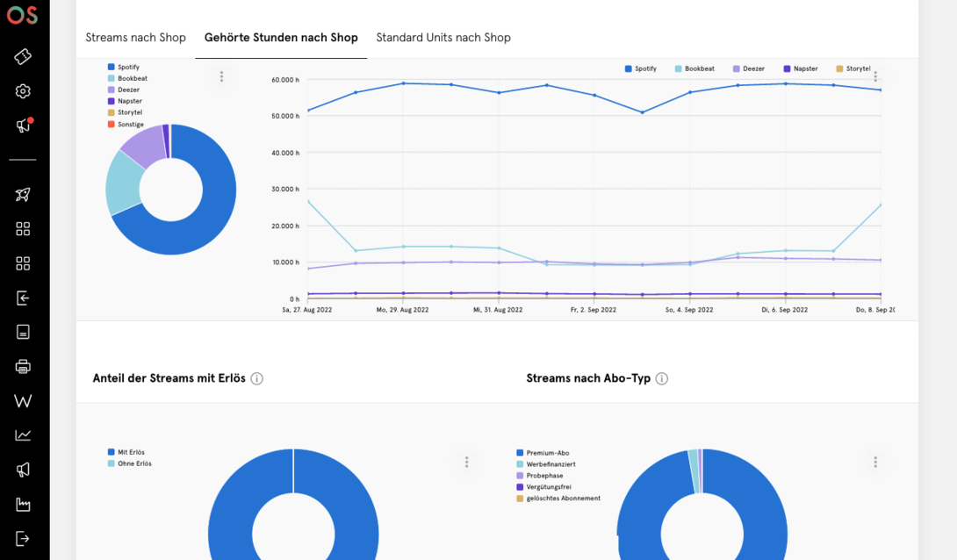The width and height of the screenshot is (957, 560).
Task: Click the rocket icon in the sidebar
Action: tap(23, 195)
